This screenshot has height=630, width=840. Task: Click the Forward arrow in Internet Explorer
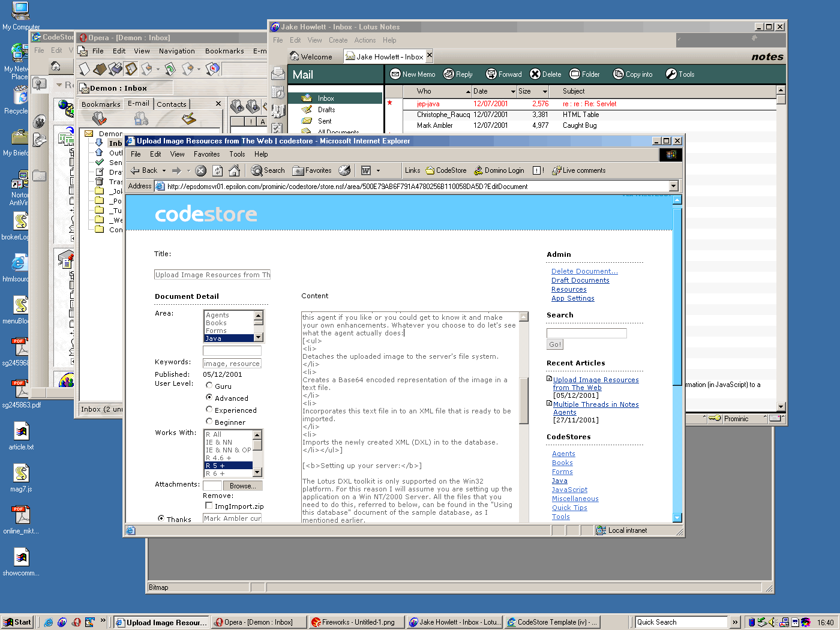(x=176, y=170)
